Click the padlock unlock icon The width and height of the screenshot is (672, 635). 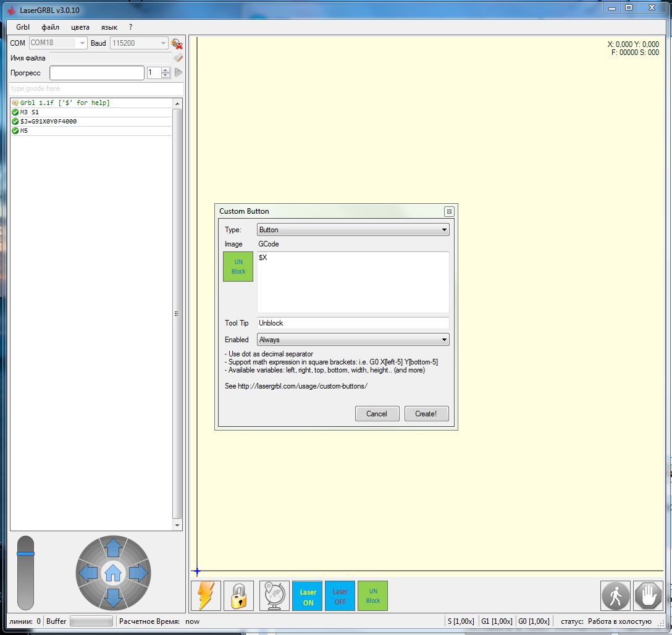(238, 595)
